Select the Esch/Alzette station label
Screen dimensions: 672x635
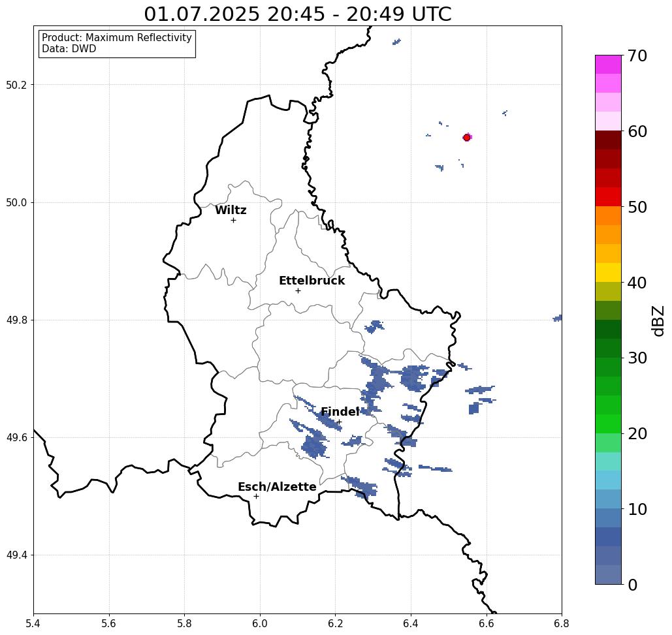click(x=277, y=487)
